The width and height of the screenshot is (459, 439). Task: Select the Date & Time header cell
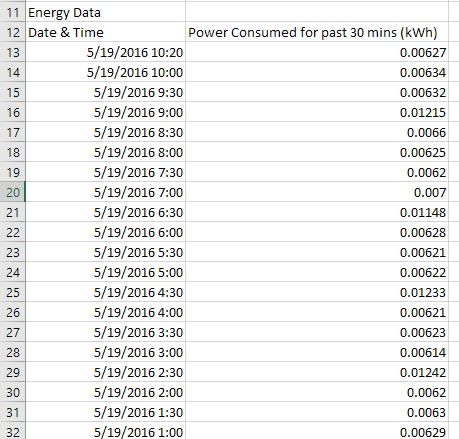pyautogui.click(x=105, y=32)
